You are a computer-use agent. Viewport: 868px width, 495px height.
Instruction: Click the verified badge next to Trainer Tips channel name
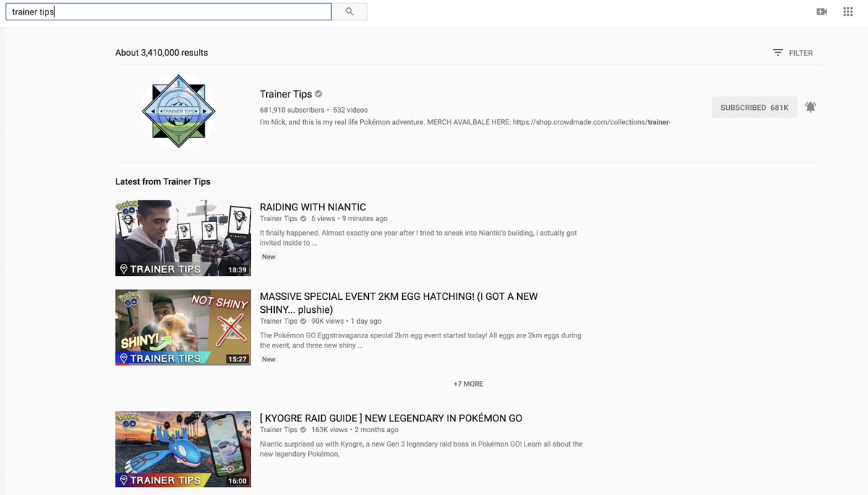click(x=318, y=94)
